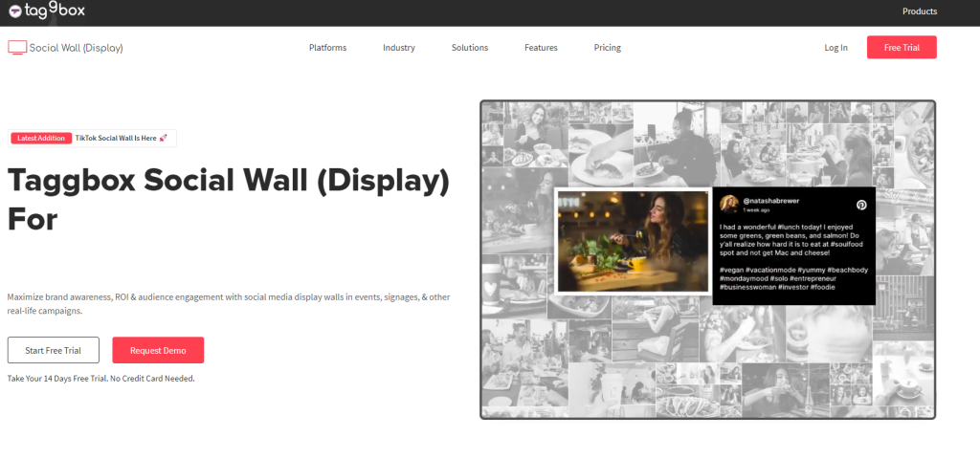
Task: Open the TikTok Social Wall Is Here announcement
Action: (122, 138)
